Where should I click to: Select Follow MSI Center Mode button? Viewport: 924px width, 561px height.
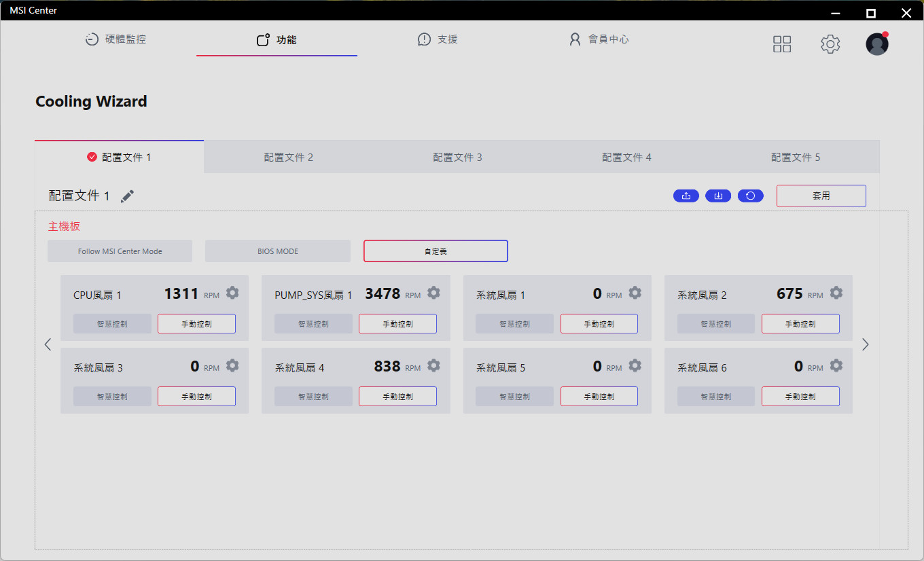(x=120, y=251)
